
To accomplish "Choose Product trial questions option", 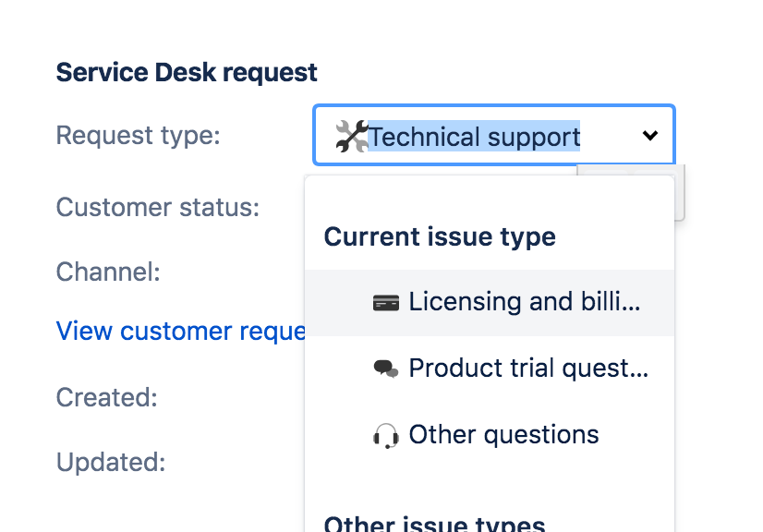I will pos(527,369).
